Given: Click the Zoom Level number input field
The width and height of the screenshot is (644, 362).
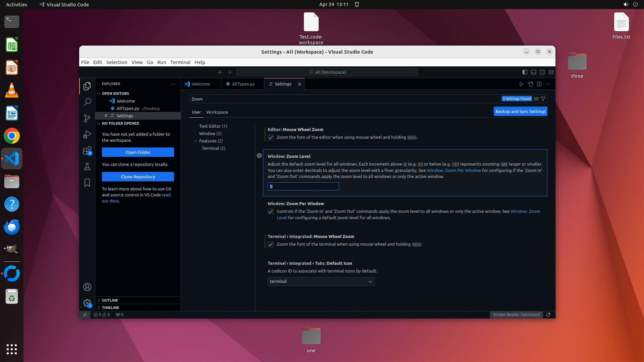Looking at the screenshot, I should tap(303, 187).
